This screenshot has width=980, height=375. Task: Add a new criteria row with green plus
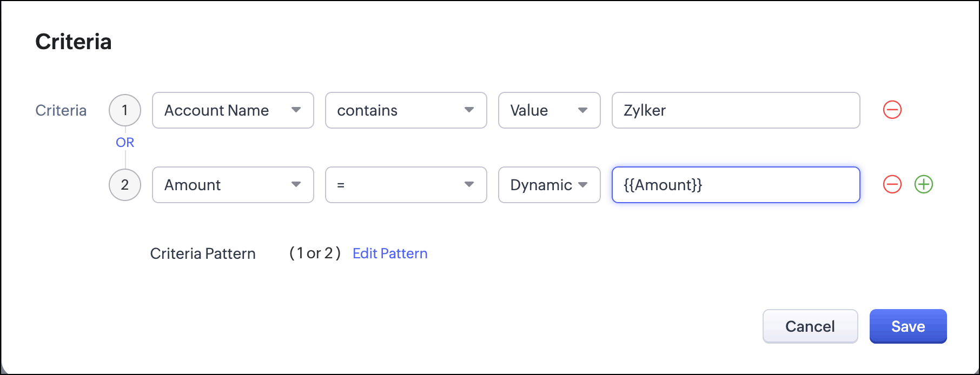(x=923, y=185)
